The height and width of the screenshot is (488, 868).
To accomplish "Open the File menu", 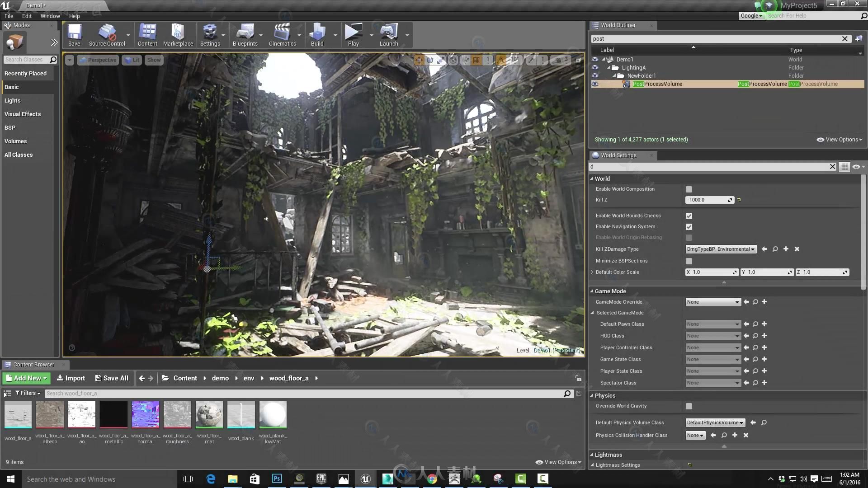I will click(9, 16).
